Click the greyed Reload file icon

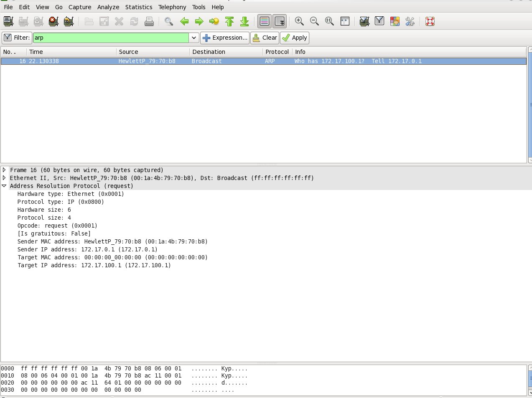point(134,21)
